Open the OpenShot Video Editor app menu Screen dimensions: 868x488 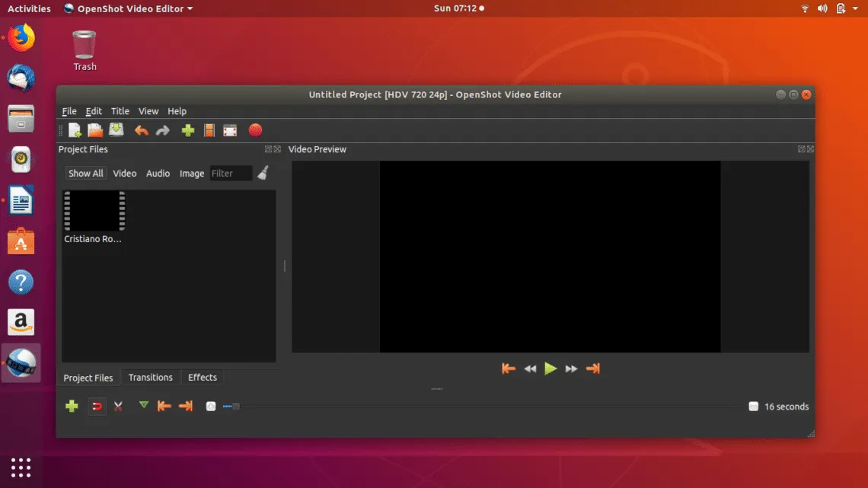pyautogui.click(x=128, y=8)
